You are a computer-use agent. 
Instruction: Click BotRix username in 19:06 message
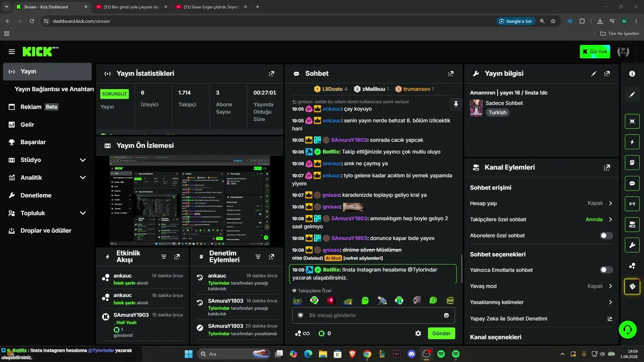tap(331, 152)
